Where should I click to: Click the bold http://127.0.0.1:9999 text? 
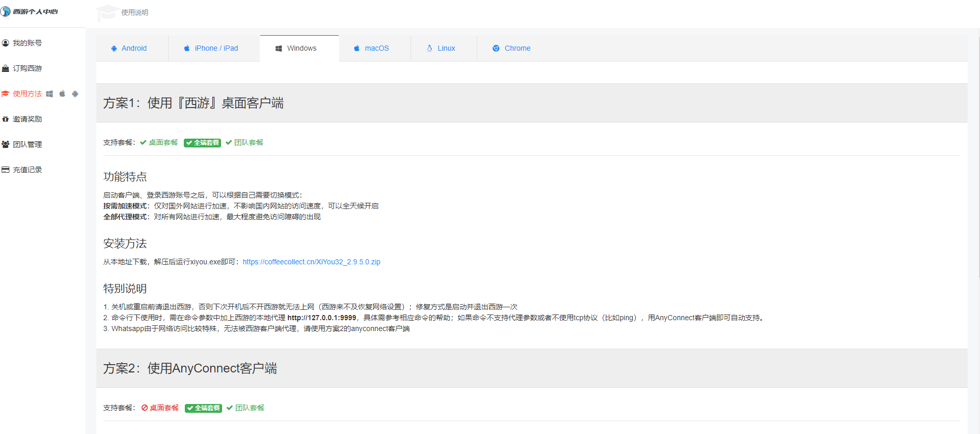pos(322,318)
